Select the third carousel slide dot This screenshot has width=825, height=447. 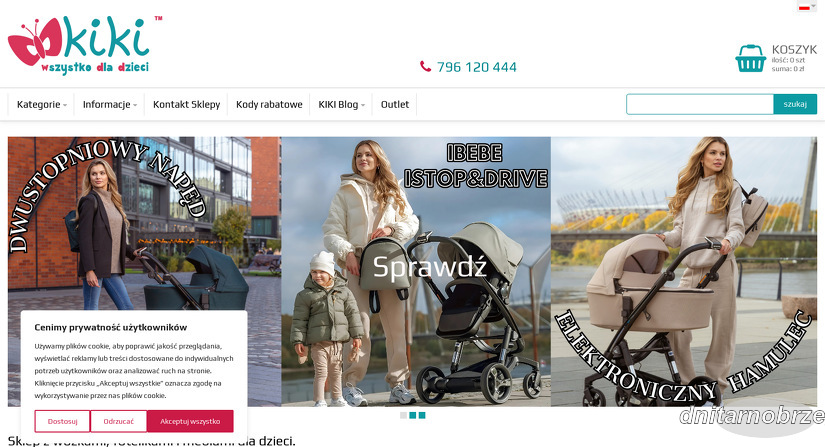coord(422,415)
